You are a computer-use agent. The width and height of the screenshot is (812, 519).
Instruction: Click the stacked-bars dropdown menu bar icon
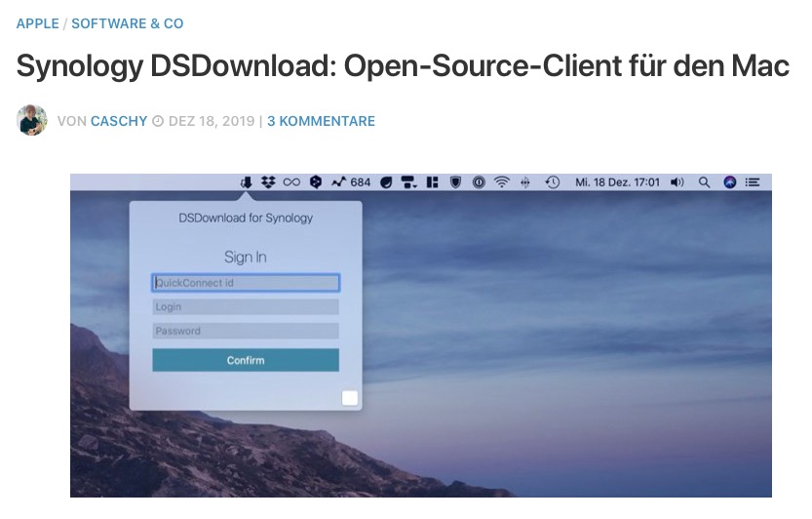pos(409,182)
